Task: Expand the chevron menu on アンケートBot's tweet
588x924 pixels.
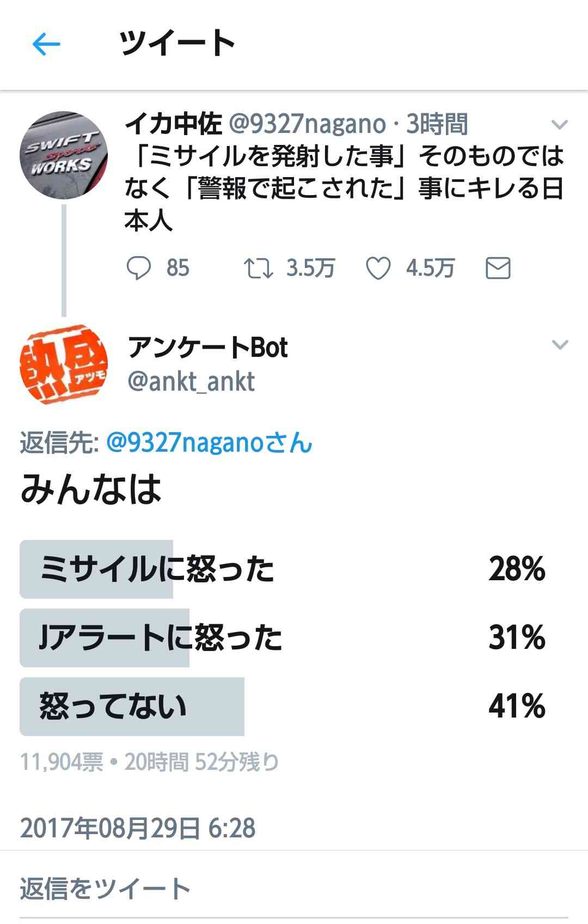Action: click(560, 345)
